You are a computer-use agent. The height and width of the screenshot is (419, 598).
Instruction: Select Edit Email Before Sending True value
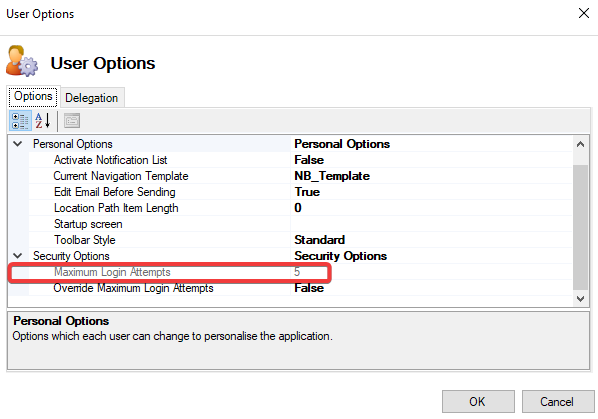[x=431, y=192]
